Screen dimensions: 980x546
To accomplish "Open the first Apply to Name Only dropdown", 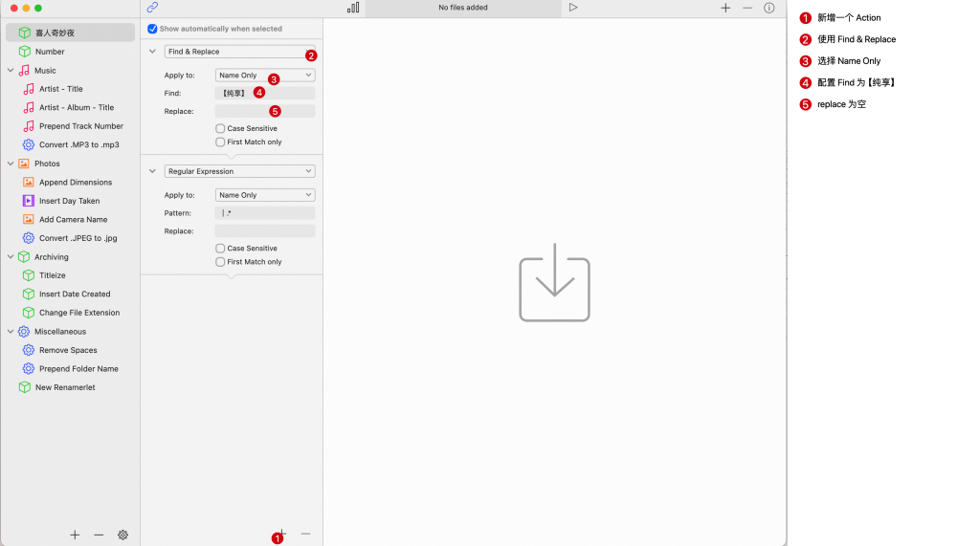I will click(264, 75).
